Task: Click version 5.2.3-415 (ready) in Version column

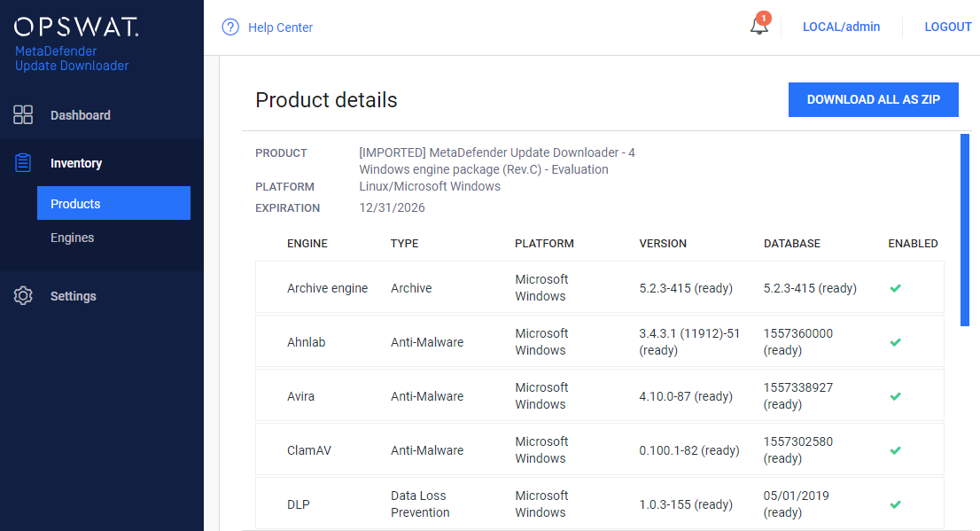Action: coord(686,288)
